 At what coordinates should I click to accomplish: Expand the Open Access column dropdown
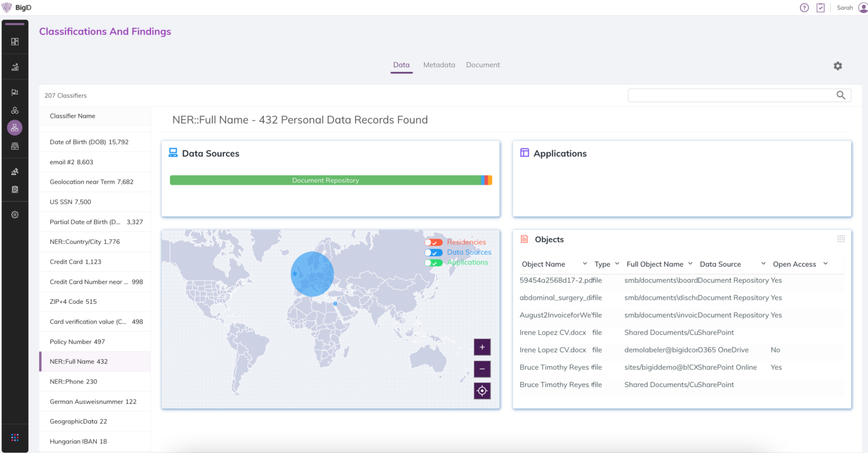tap(825, 264)
